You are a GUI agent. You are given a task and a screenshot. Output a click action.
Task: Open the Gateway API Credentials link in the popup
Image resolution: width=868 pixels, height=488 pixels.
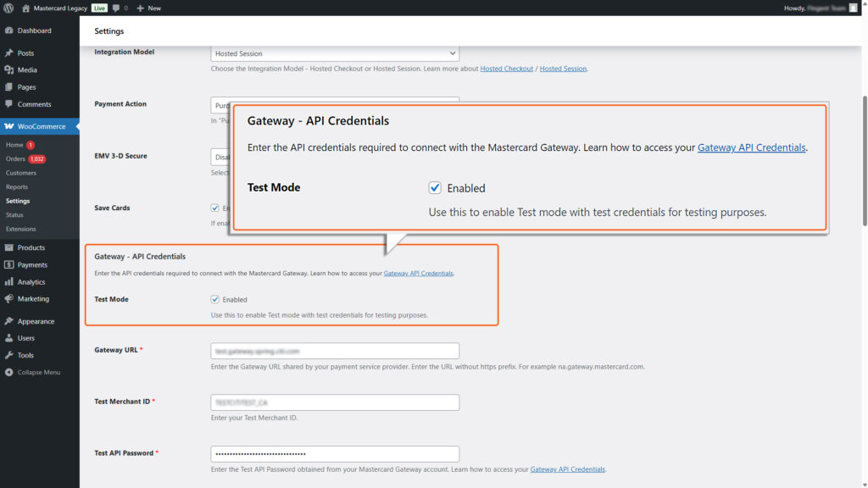(751, 147)
